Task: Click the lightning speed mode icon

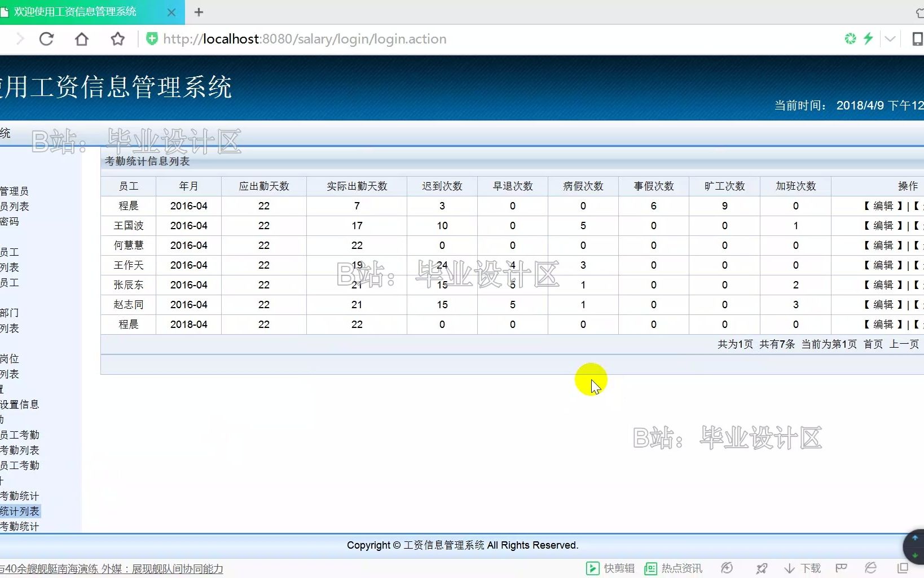Action: point(868,38)
